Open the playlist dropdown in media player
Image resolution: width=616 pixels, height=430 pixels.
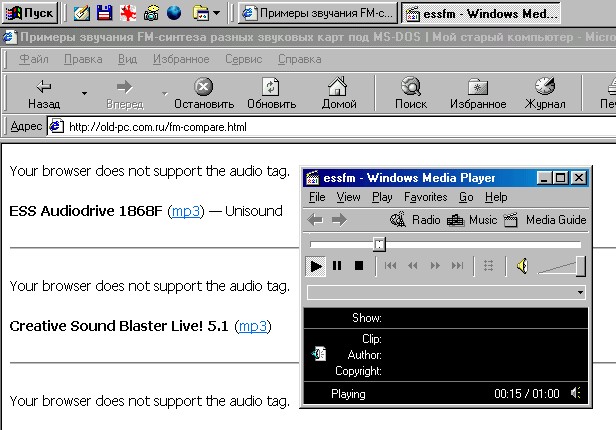click(581, 293)
